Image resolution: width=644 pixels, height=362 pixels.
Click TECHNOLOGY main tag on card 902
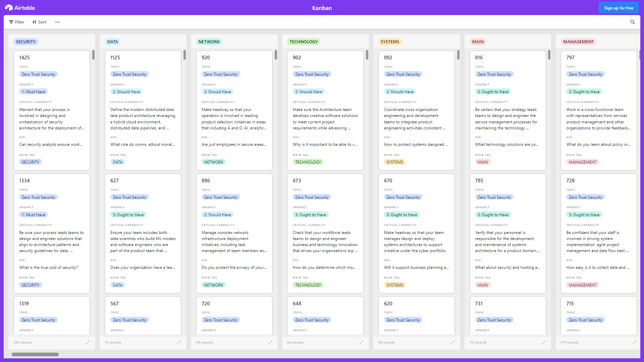[x=308, y=162]
